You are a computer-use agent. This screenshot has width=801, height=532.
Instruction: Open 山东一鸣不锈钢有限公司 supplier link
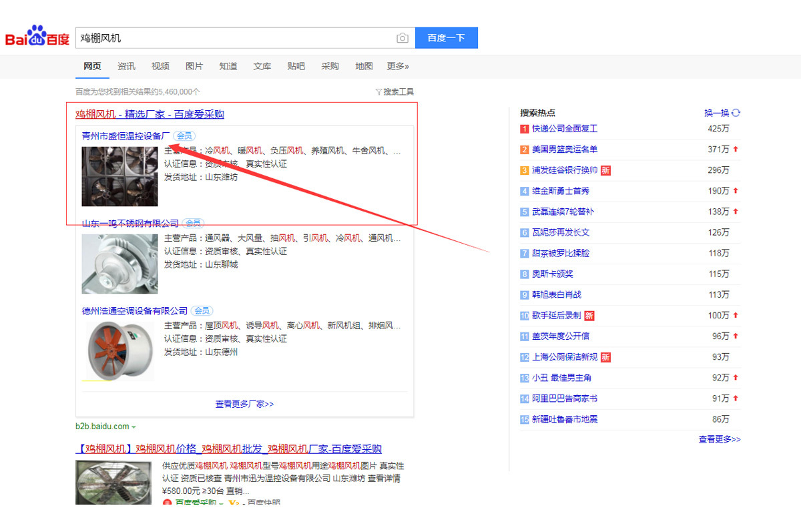coord(131,223)
